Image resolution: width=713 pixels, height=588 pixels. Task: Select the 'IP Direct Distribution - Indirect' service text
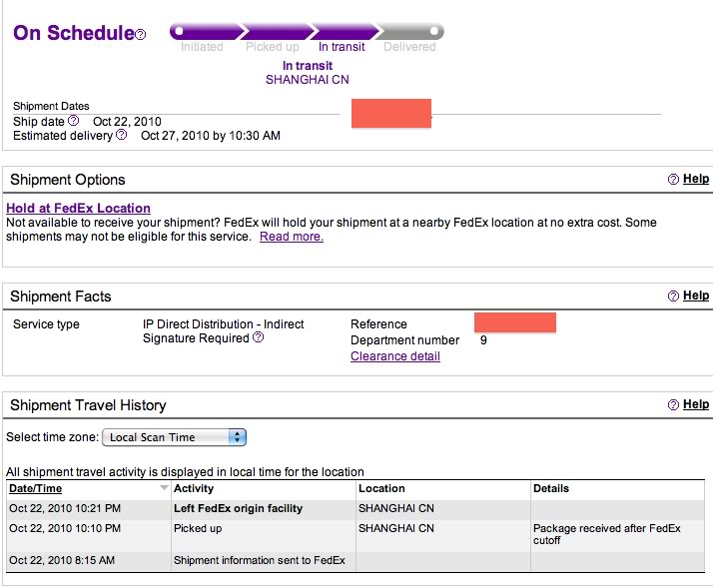224,324
